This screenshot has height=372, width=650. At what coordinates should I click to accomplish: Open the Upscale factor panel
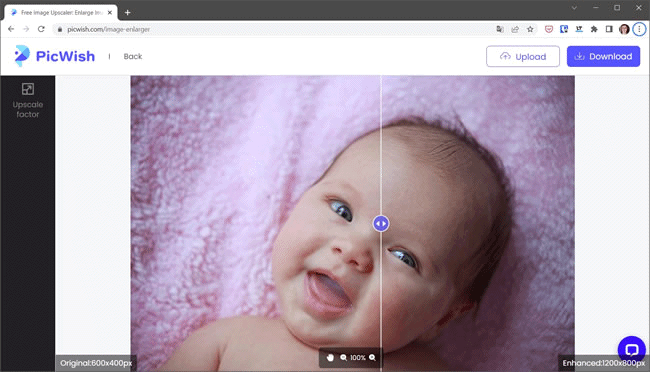[x=28, y=100]
